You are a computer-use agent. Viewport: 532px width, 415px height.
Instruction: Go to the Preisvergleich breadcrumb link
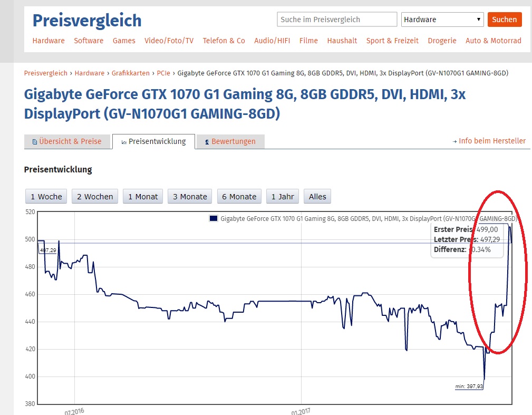[x=46, y=73]
